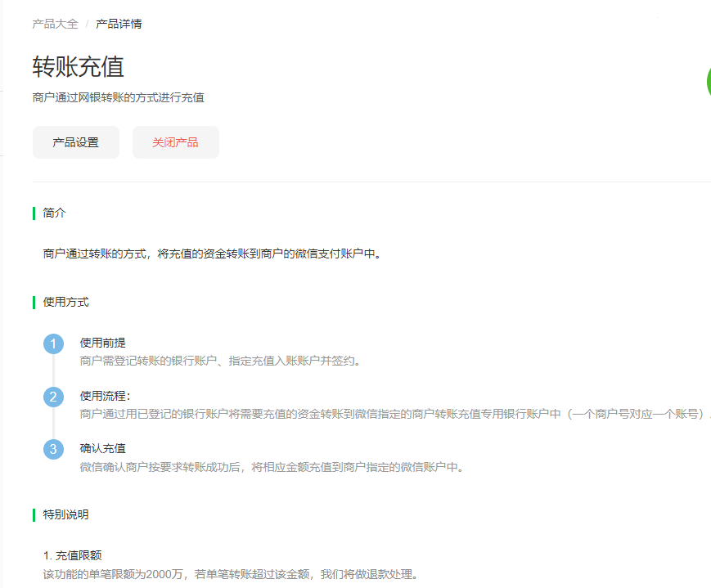Click step 1 circle for 使用前提
Image resolution: width=711 pixels, height=588 pixels.
pyautogui.click(x=53, y=343)
